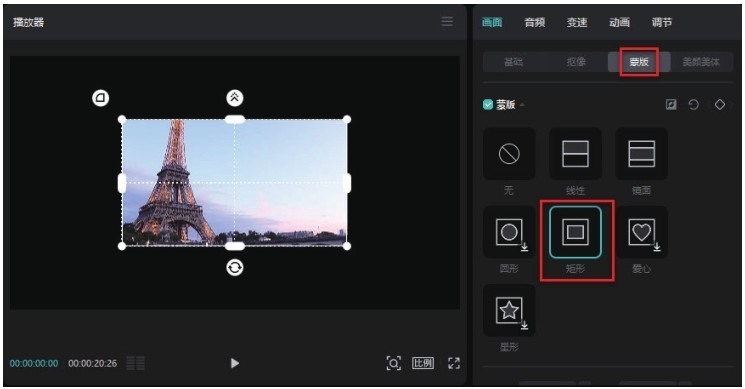
Task: Click the invert mask icon
Action: pos(671,104)
